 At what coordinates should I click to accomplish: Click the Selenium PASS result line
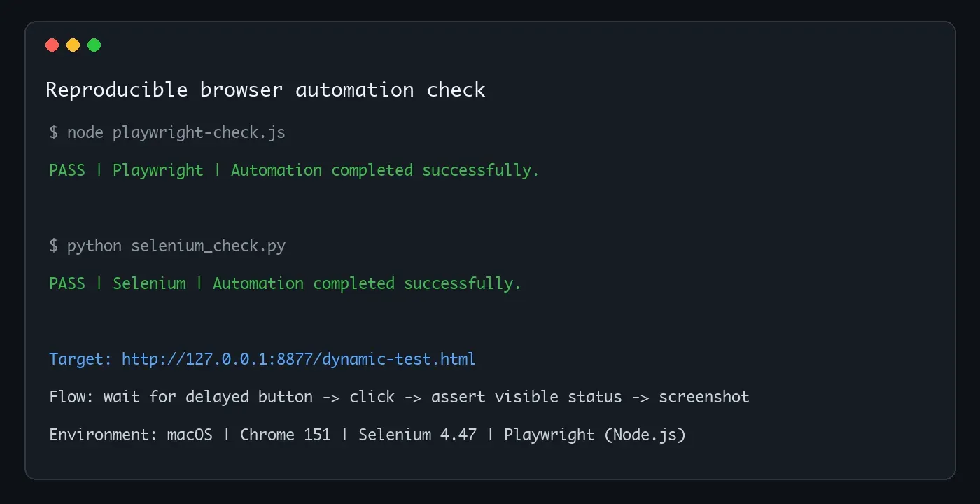(x=285, y=283)
